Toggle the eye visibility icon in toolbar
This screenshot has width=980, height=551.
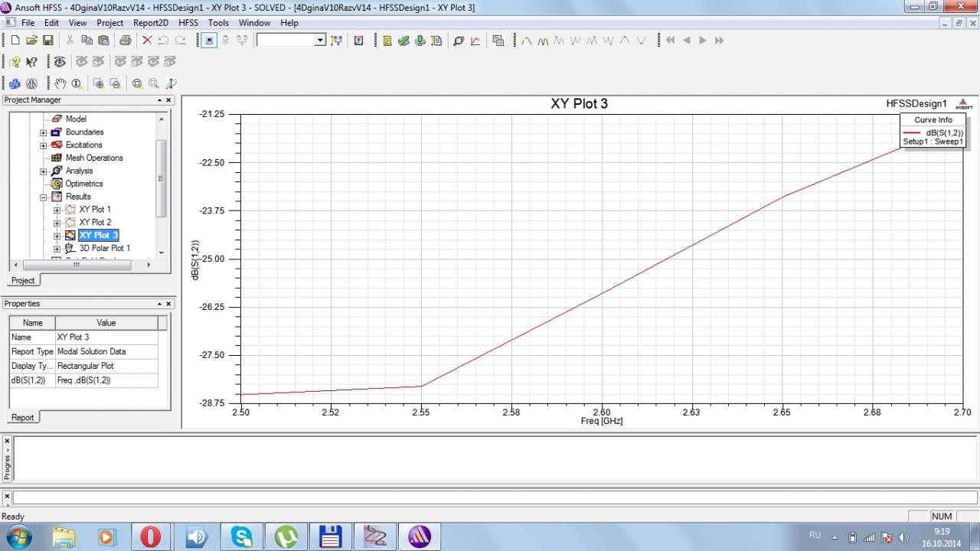[59, 62]
